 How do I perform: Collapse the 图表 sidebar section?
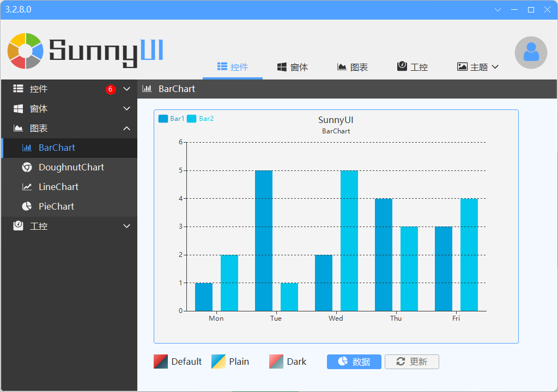point(127,128)
